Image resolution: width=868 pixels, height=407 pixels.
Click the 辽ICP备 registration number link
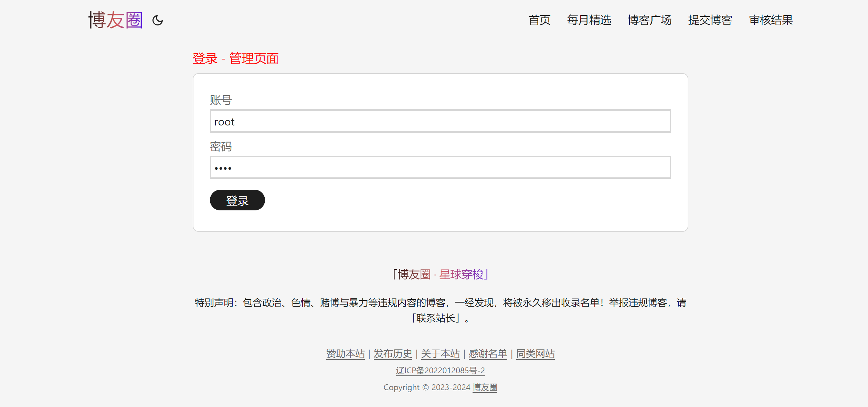click(x=440, y=371)
